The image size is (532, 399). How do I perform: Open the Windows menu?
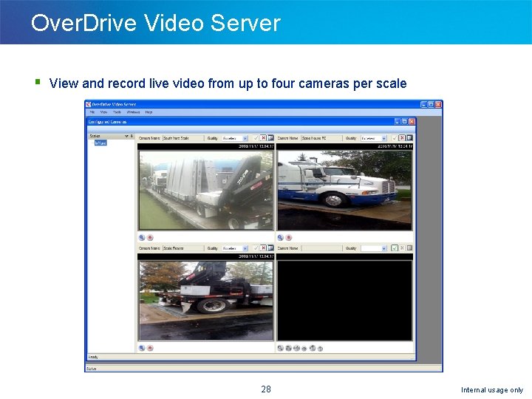133,112
